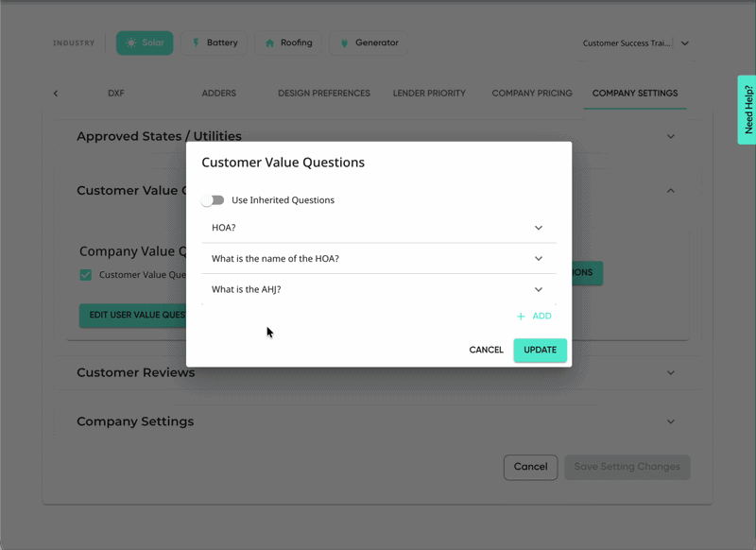Select the Generator plug icon

344,43
